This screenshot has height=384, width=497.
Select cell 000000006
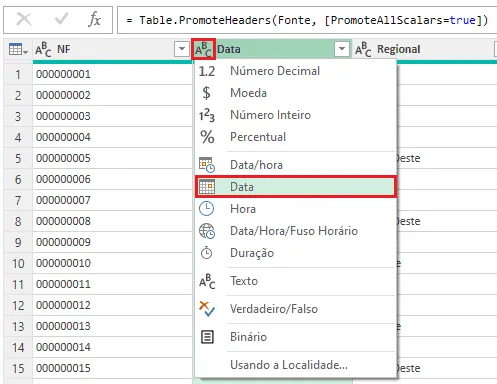(113, 179)
